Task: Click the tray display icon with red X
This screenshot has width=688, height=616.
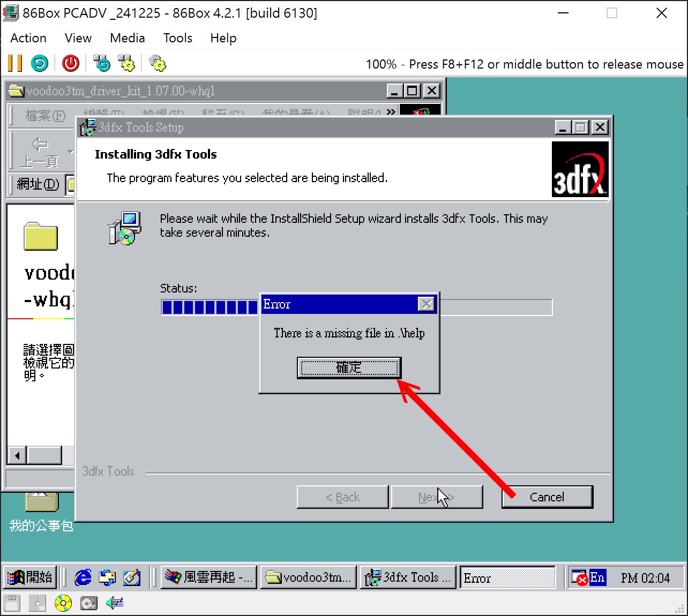Action: (580, 578)
